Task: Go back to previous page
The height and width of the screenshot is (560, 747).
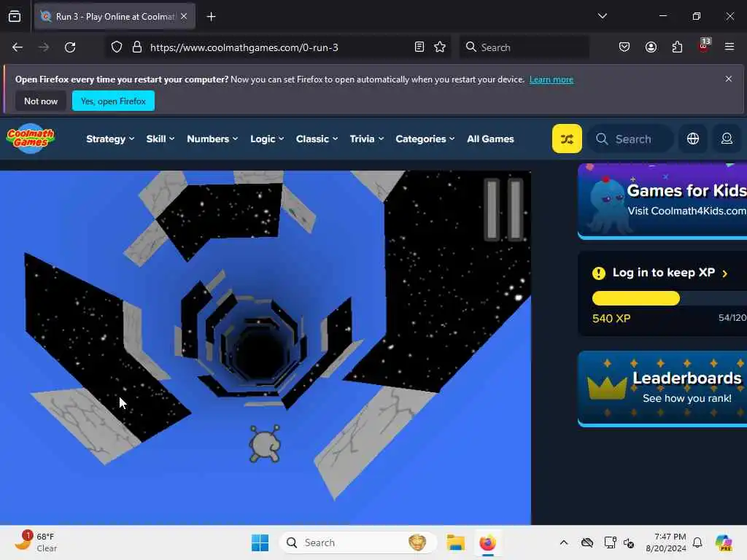Action: [x=18, y=47]
